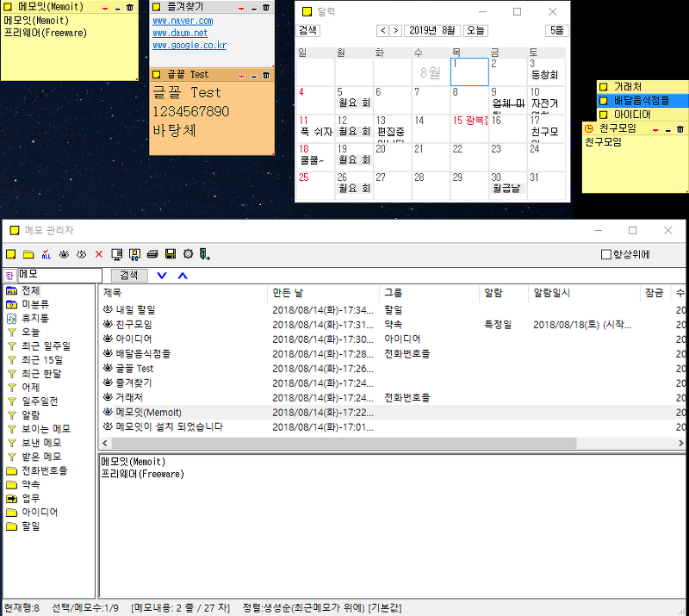Open settings via gear toolbar icon
Screen dimensions: 689x616
188,254
